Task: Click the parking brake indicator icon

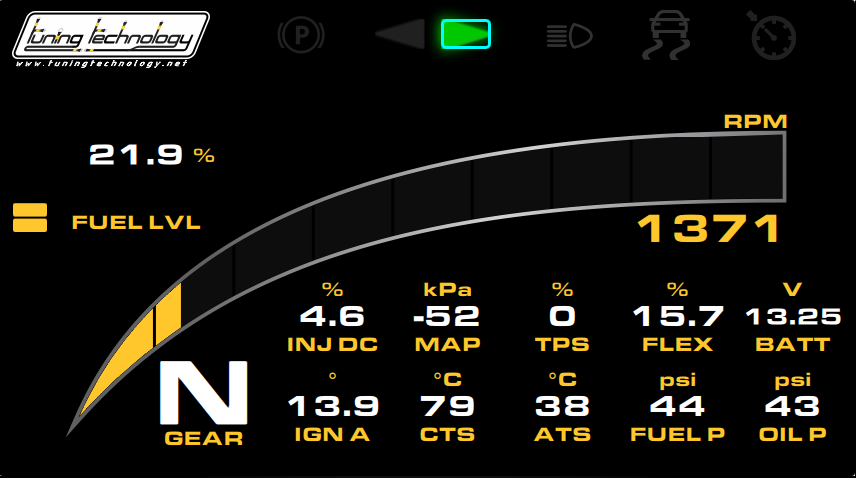Action: (301, 35)
